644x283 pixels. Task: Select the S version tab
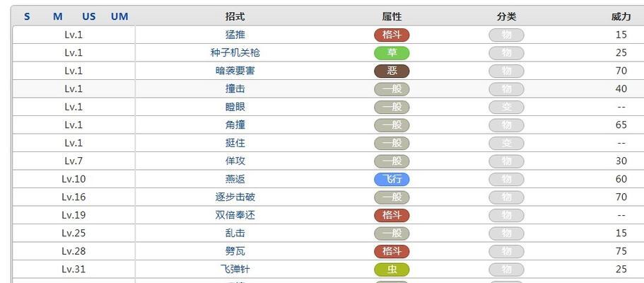click(27, 17)
